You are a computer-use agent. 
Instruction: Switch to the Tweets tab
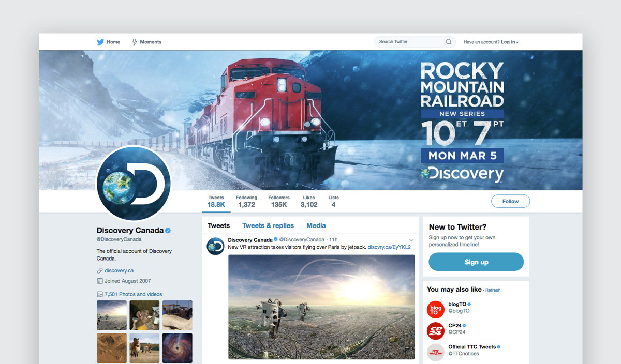(x=218, y=225)
